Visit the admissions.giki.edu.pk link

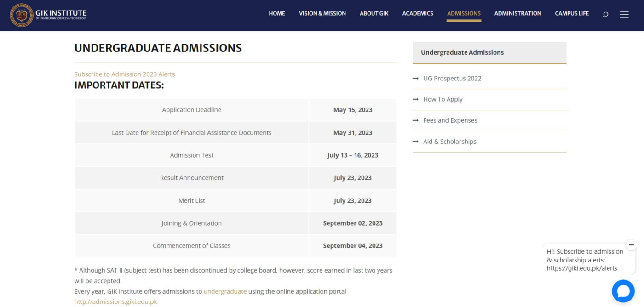(115, 301)
